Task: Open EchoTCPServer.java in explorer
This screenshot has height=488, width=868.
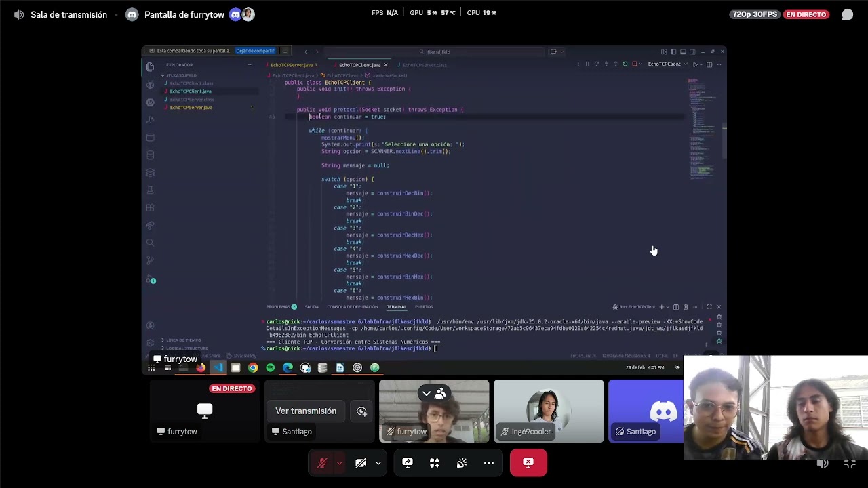Action: [191, 108]
